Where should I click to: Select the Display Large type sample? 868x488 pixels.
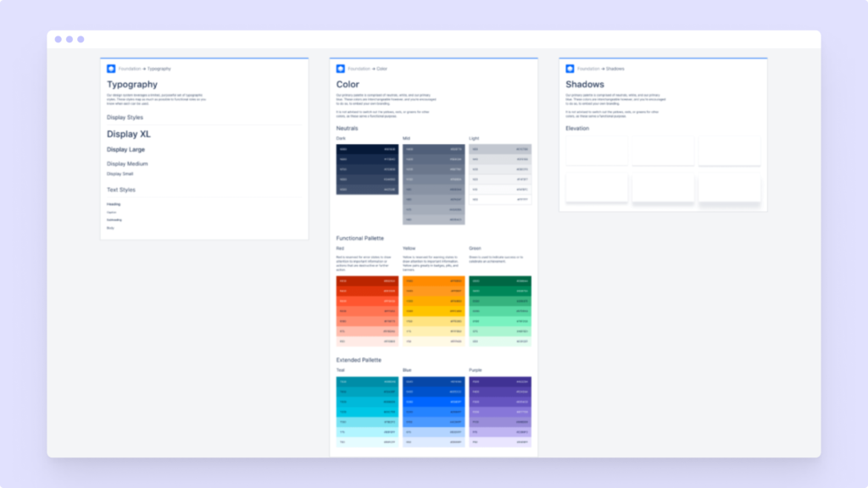pyautogui.click(x=125, y=149)
